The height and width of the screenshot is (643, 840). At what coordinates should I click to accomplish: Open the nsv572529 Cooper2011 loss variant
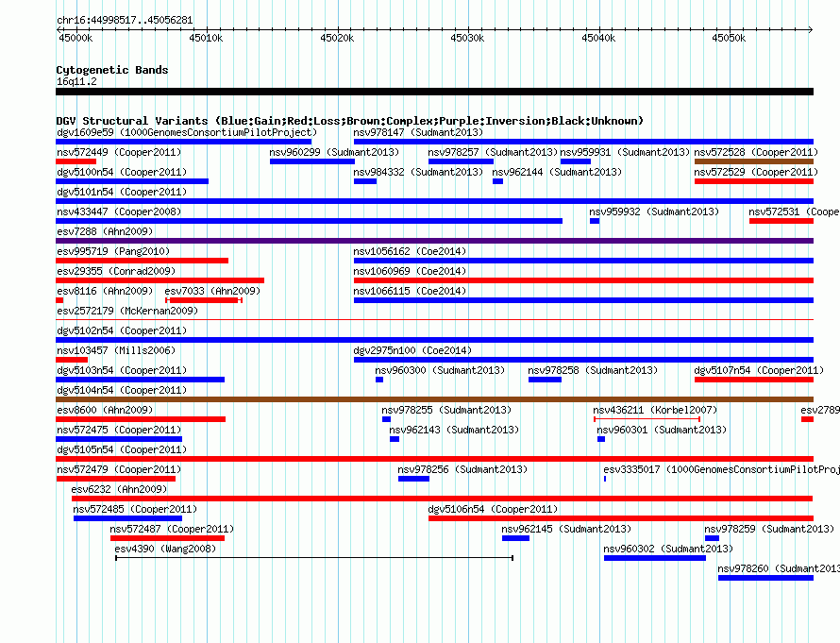(x=756, y=172)
